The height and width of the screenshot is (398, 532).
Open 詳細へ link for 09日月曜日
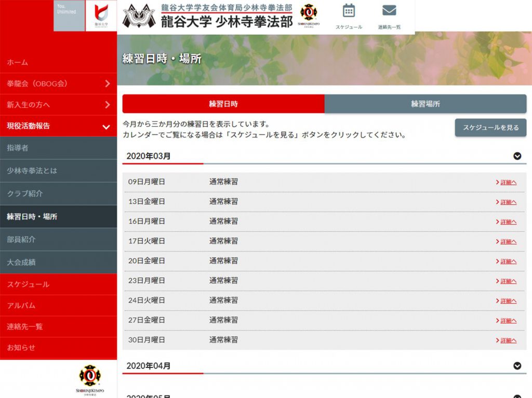point(506,182)
